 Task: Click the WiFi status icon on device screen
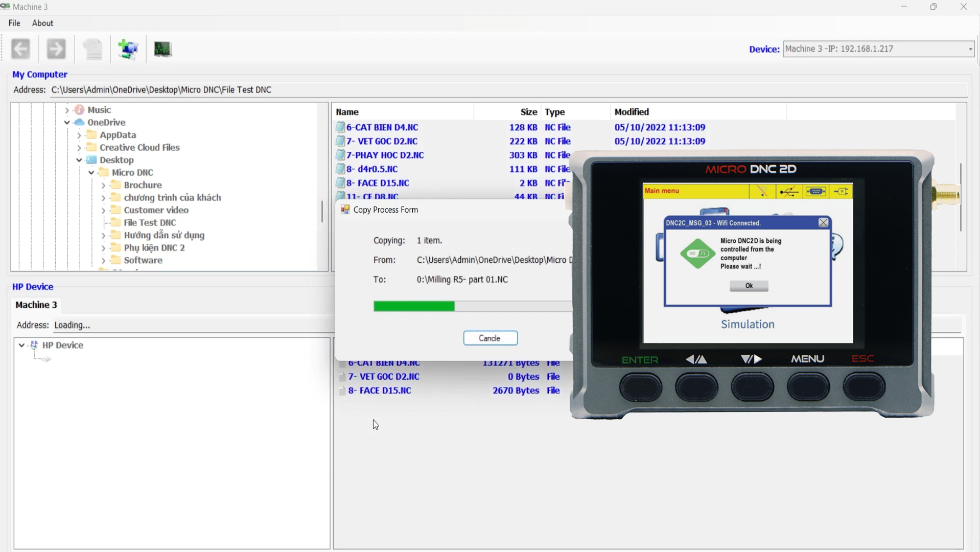tap(762, 191)
